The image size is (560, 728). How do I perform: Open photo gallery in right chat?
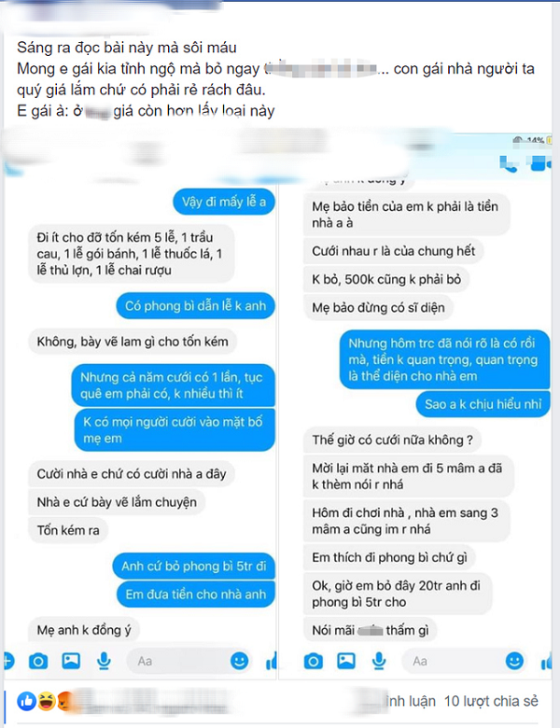(x=346, y=660)
